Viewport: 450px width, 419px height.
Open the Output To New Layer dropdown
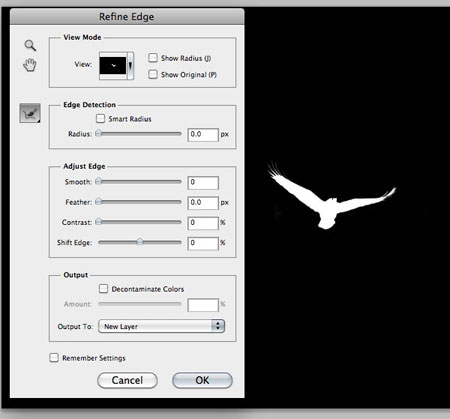[x=161, y=326]
